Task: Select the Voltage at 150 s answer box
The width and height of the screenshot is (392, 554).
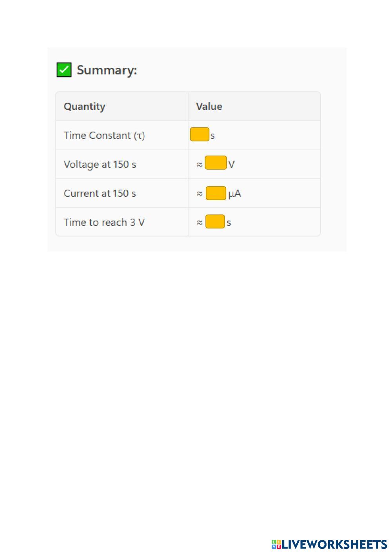Action: coord(216,163)
